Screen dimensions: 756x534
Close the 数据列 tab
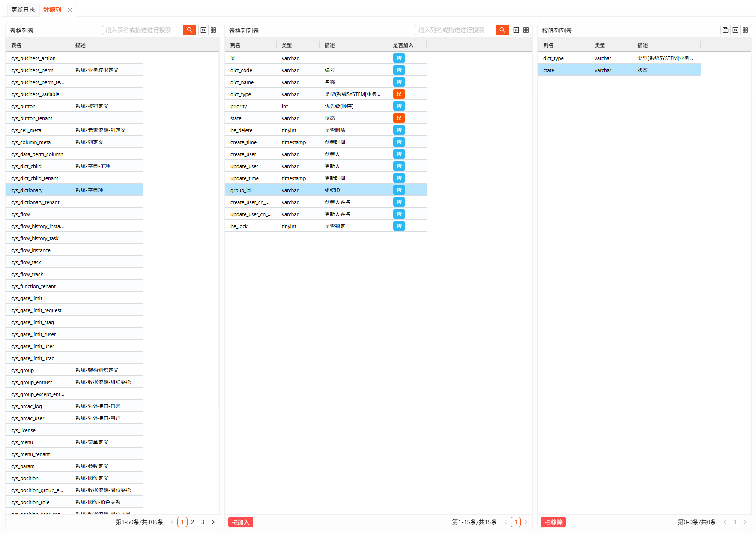point(70,10)
